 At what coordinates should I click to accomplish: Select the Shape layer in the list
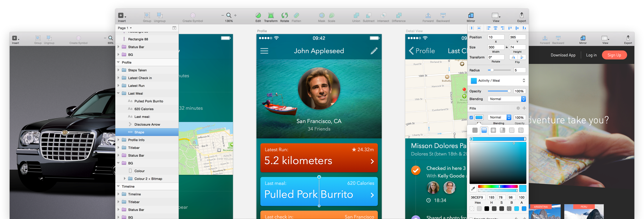tap(139, 132)
